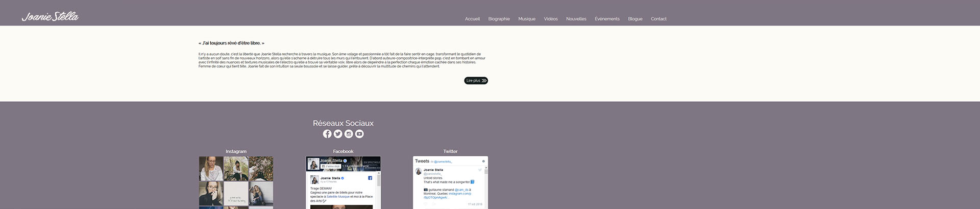Open the Biographie menu page
980x209 pixels.
[x=499, y=19]
